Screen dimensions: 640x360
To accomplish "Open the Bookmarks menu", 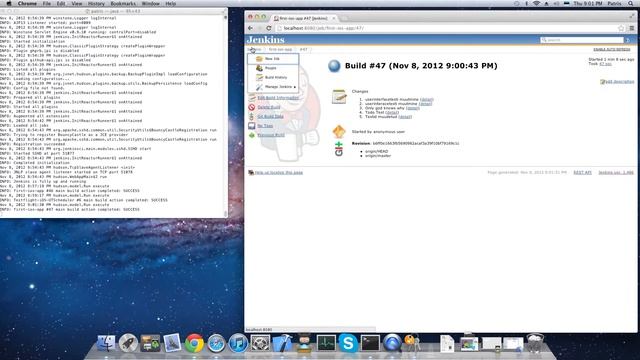I will click(123, 3).
